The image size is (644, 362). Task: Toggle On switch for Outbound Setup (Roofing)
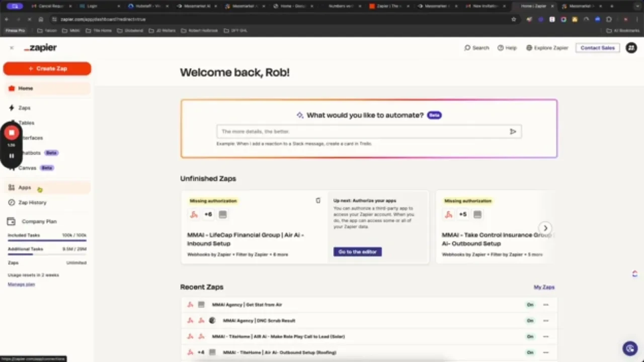point(530,352)
